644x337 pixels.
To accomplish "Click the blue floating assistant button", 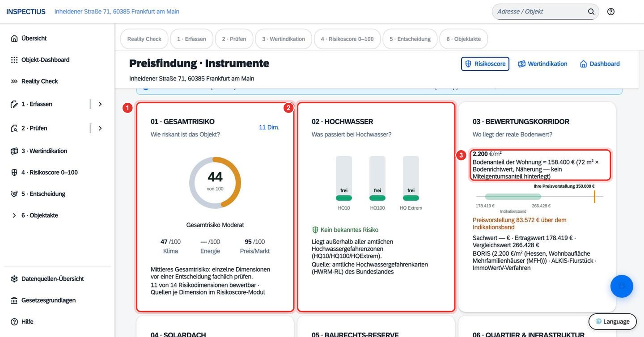I will pyautogui.click(x=622, y=286).
